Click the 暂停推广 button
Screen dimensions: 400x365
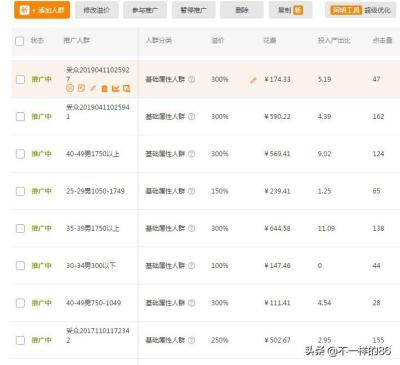coord(194,10)
